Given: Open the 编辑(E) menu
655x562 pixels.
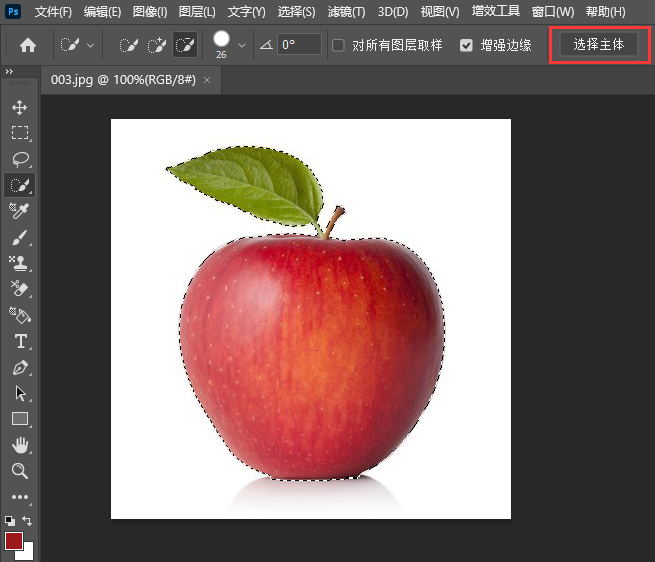Looking at the screenshot, I should [102, 12].
